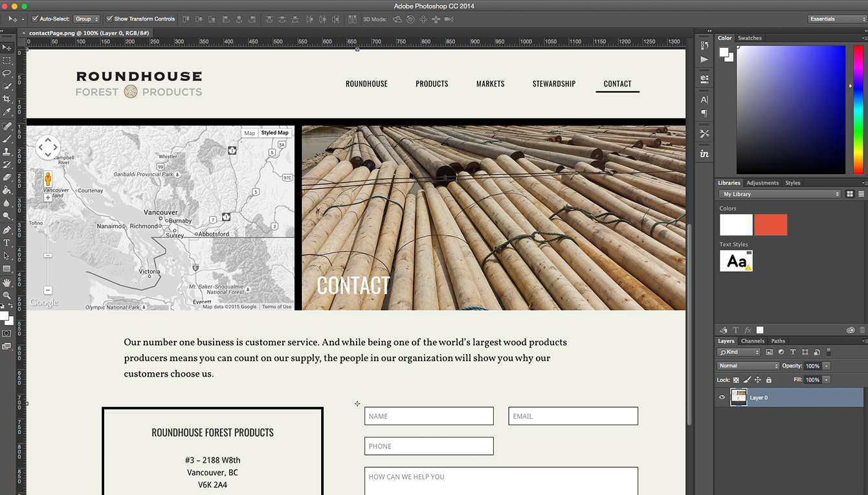Select the Path Selection tool
868x495 pixels.
tap(6, 256)
